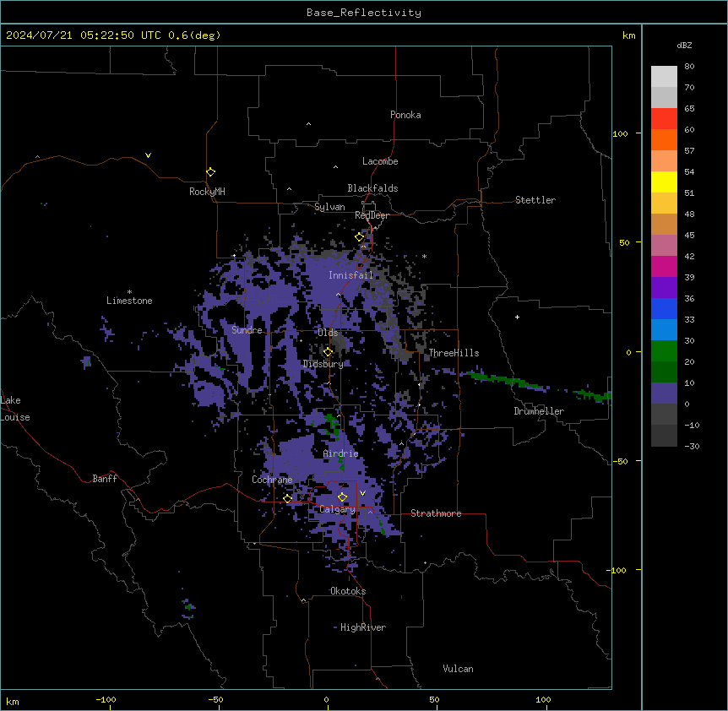Image resolution: width=728 pixels, height=711 pixels.
Task: Click the Banff label
Action: pos(105,479)
